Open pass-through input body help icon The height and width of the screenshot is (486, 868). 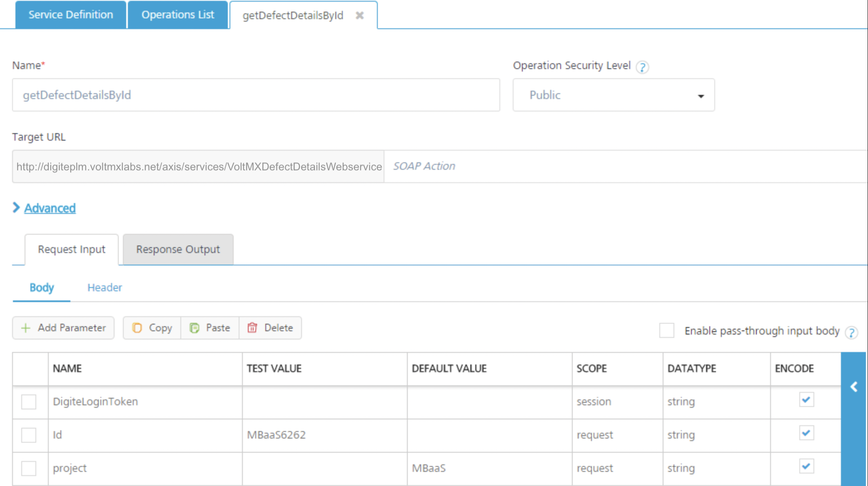point(851,332)
